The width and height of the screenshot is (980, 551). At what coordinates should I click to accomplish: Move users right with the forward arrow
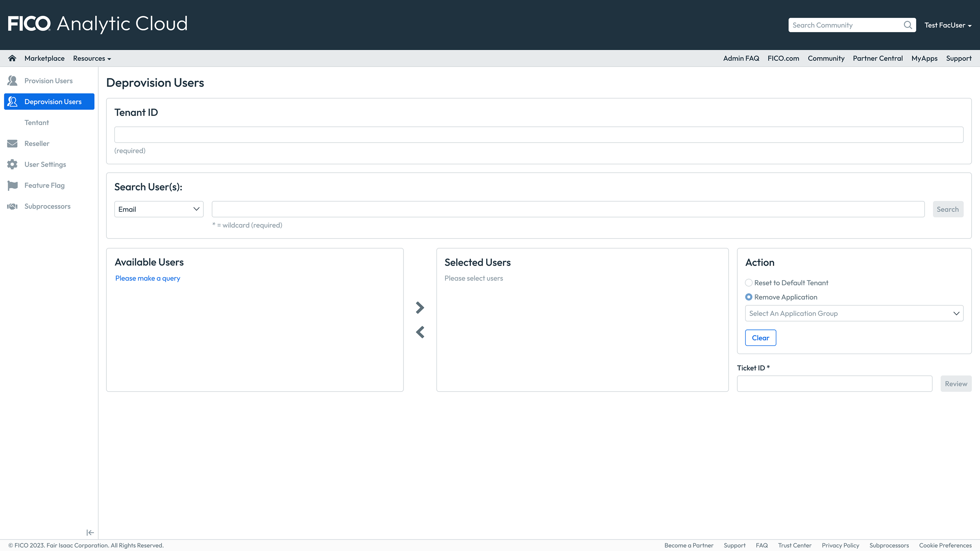(420, 308)
